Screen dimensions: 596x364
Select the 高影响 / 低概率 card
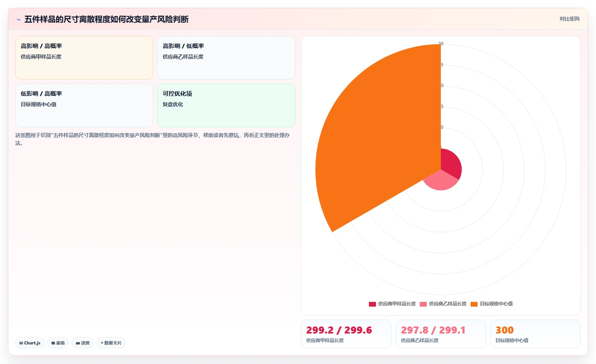[226, 58]
